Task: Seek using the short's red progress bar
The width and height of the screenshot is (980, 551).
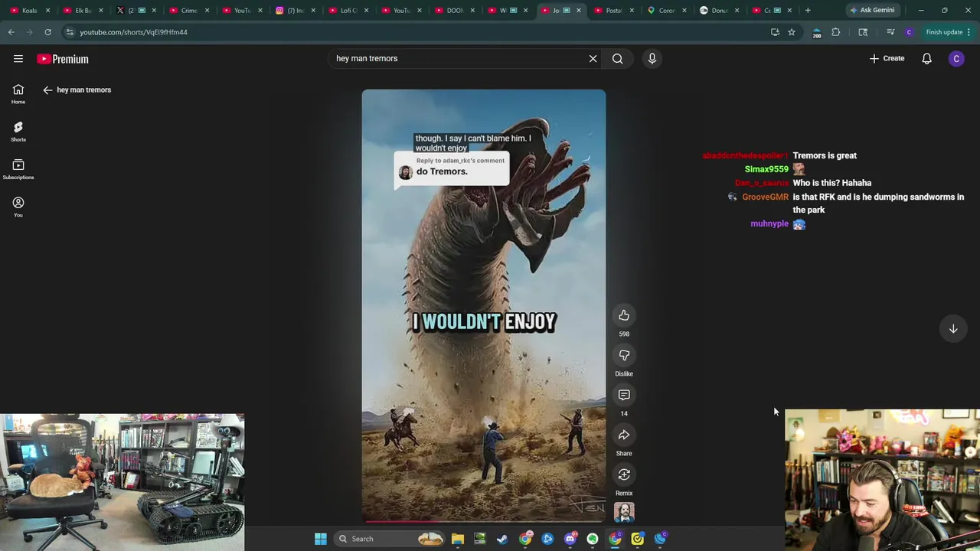Action: tap(484, 521)
